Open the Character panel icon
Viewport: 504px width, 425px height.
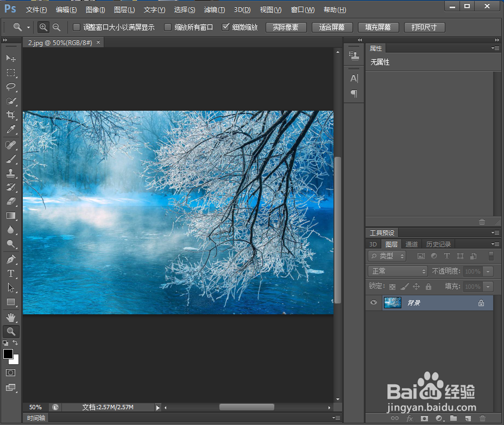[x=354, y=78]
